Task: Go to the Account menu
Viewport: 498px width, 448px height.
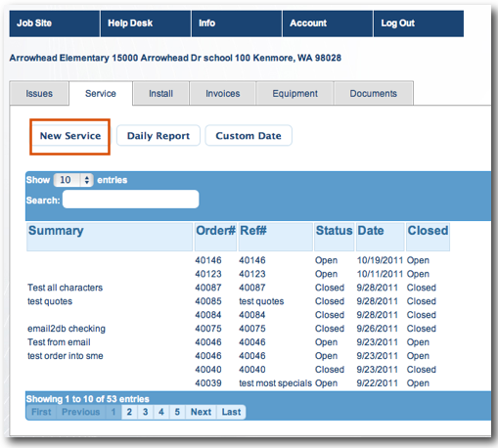Action: [328, 23]
